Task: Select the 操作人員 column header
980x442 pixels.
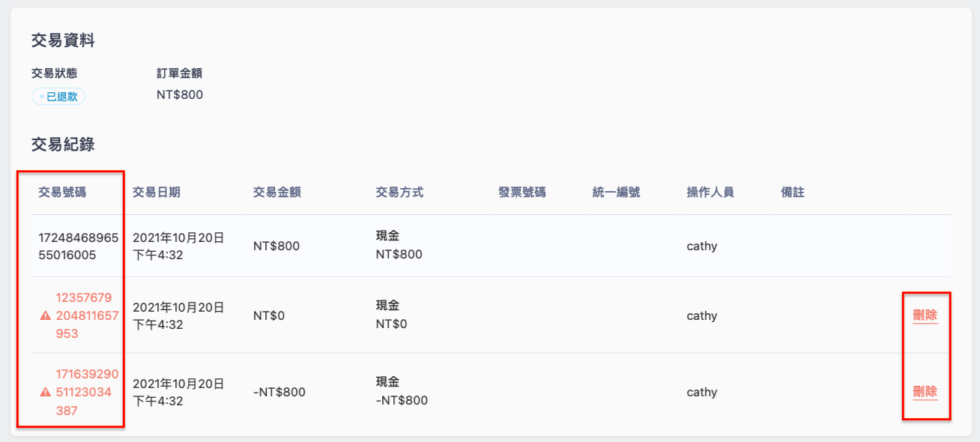Action: coord(710,193)
